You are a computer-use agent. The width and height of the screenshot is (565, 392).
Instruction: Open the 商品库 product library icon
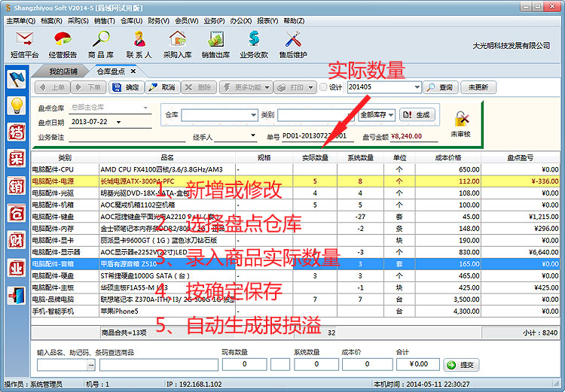tap(101, 44)
